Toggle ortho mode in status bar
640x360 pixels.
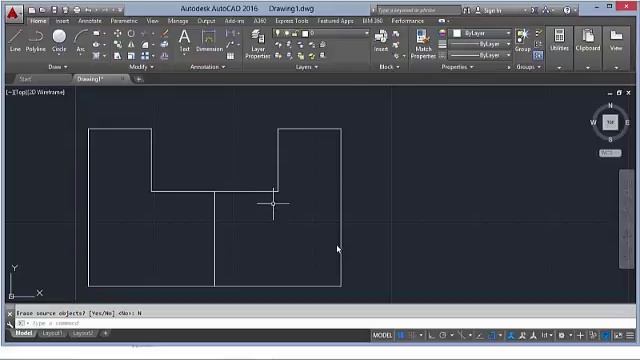click(x=431, y=336)
